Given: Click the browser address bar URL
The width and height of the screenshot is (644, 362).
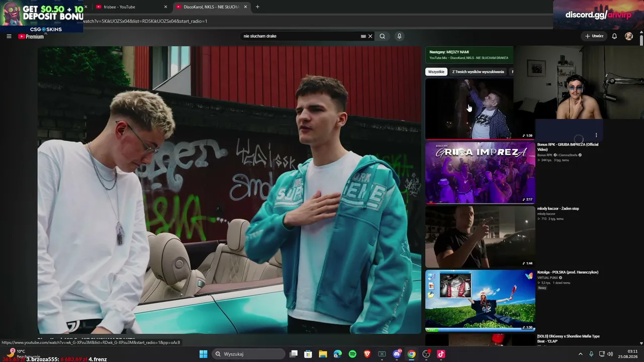Looking at the screenshot, I should coord(145,21).
